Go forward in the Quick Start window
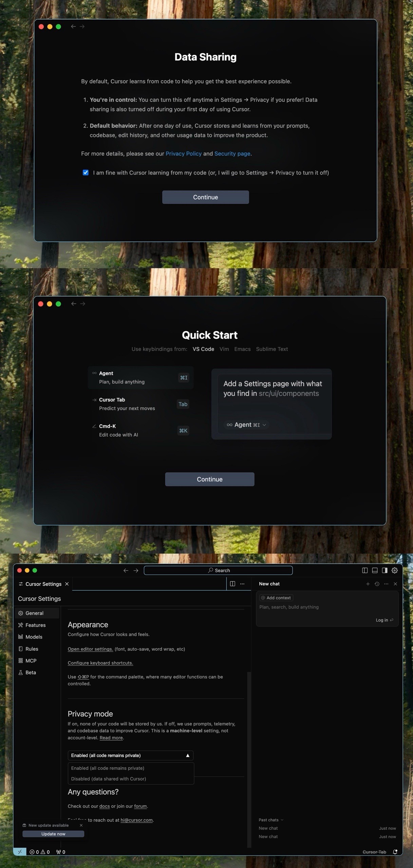This screenshot has width=413, height=868. point(82,304)
